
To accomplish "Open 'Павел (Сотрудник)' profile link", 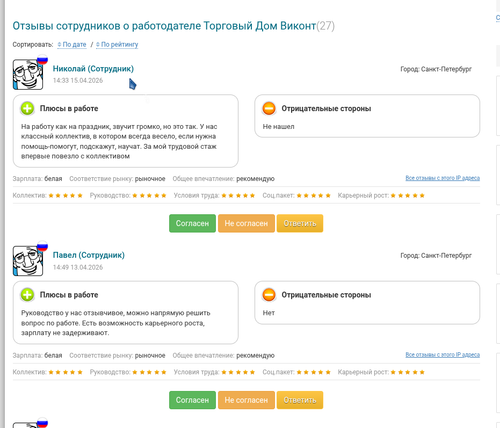I will coord(89,255).
